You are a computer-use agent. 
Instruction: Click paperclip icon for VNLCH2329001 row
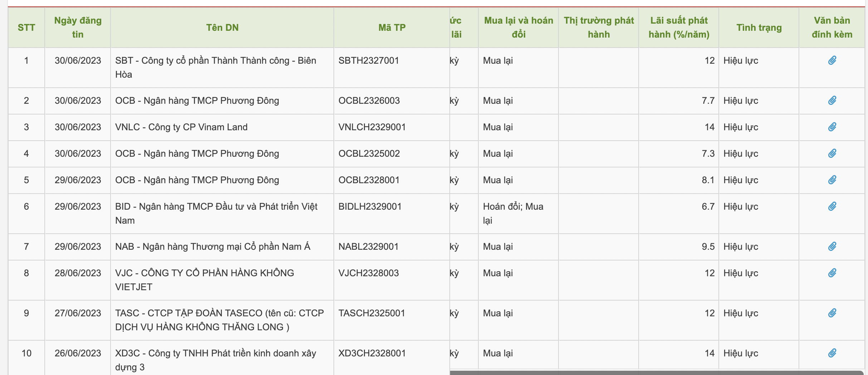(x=832, y=127)
